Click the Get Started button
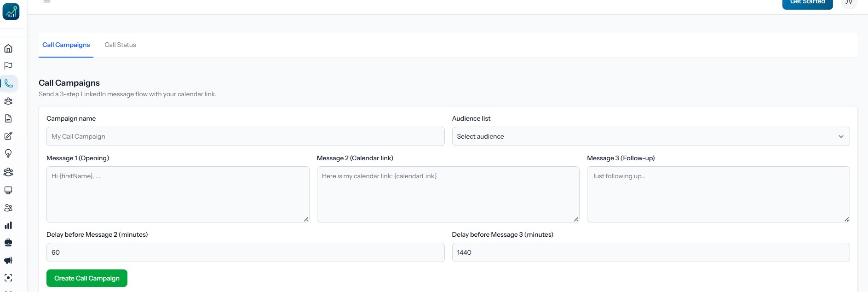The width and height of the screenshot is (868, 292). (807, 4)
